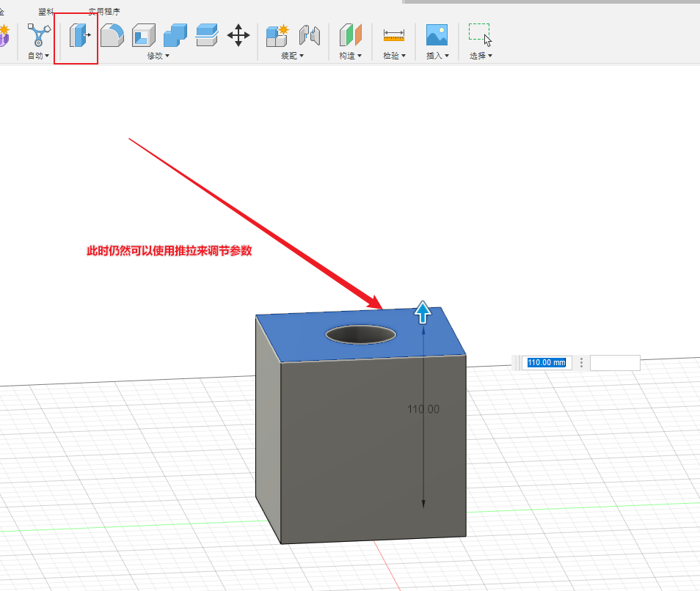Expand the 自动 dropdown menu
The width and height of the screenshot is (700, 591).
pyautogui.click(x=38, y=56)
